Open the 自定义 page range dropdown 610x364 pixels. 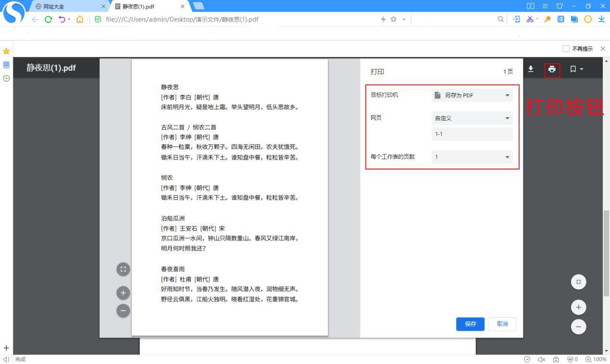(x=471, y=118)
